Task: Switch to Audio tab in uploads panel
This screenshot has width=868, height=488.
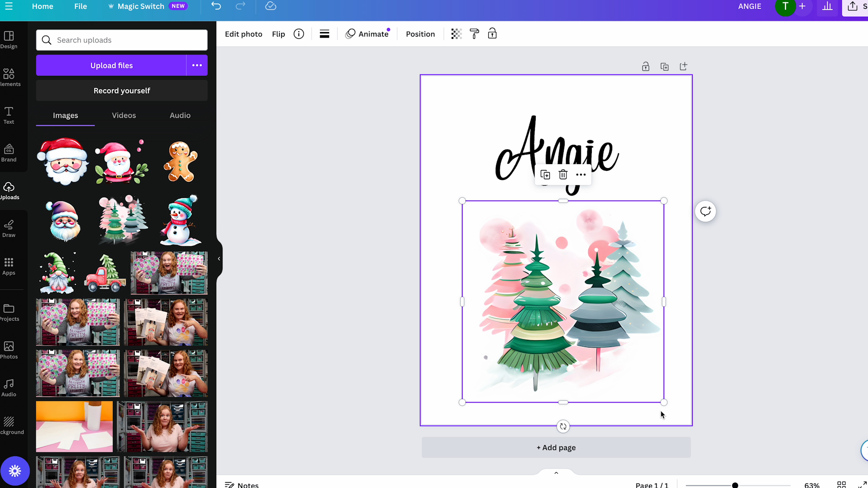Action: 180,115
